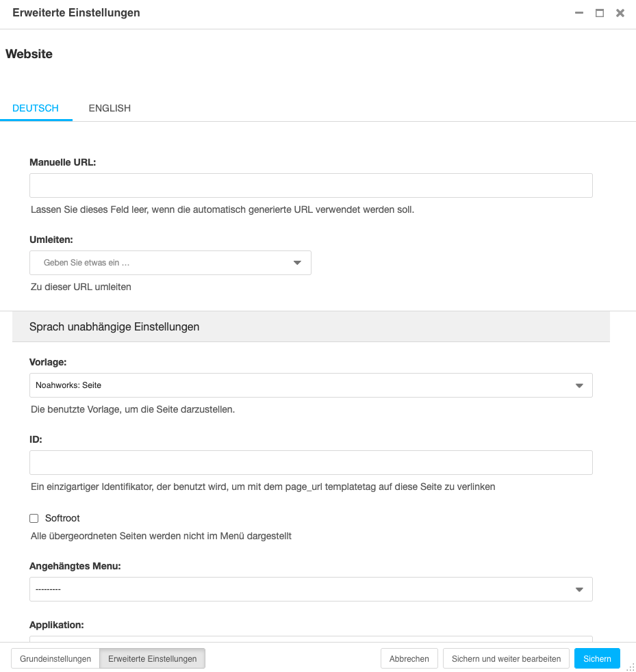
Task: Click the Vorlage dropdown arrow icon
Action: tap(579, 385)
